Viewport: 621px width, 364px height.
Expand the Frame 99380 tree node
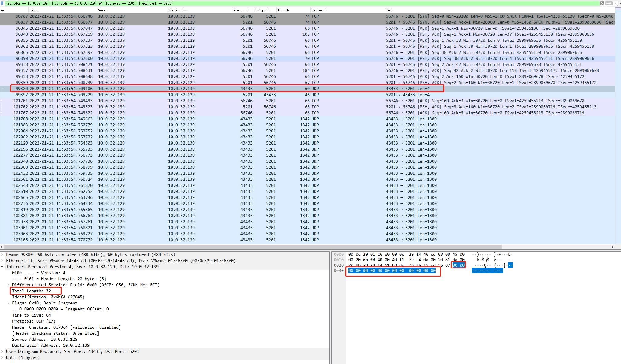[x=2, y=255]
